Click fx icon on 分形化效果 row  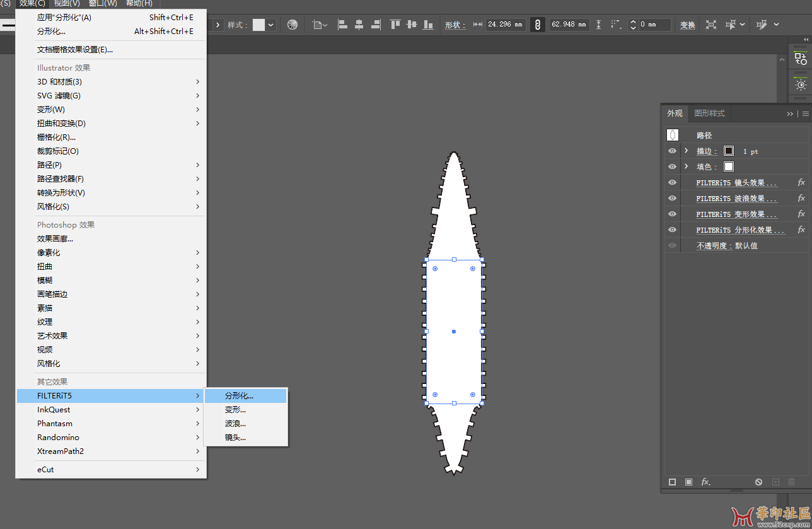[x=801, y=230]
